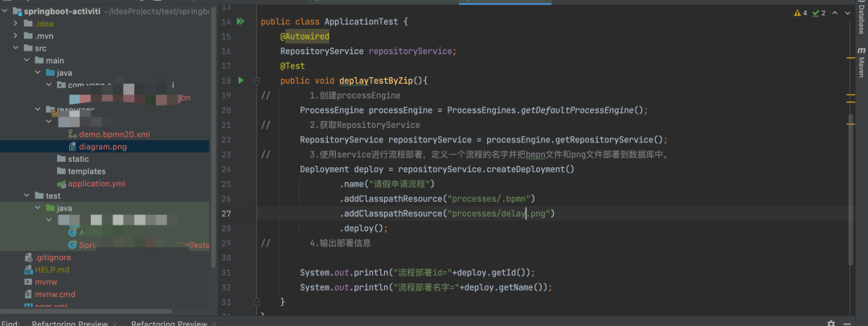868x326 pixels.
Task: Click the mvnw.cmd file icon
Action: point(28,295)
